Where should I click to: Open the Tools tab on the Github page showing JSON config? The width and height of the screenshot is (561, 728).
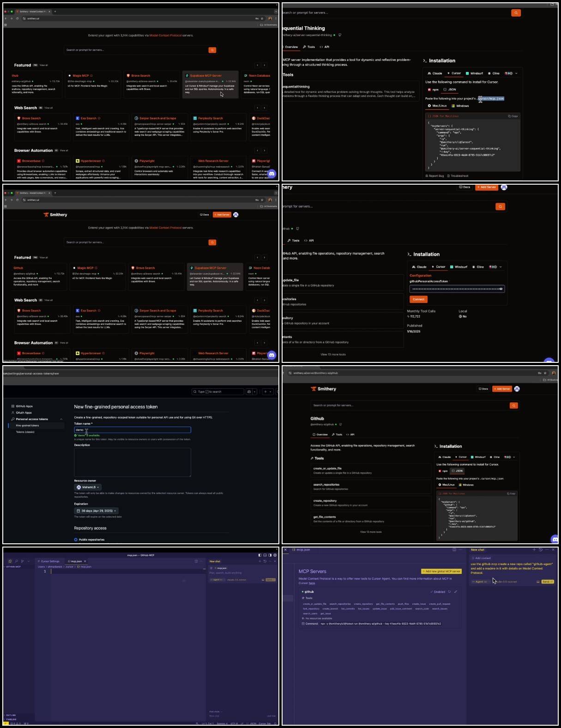(338, 434)
